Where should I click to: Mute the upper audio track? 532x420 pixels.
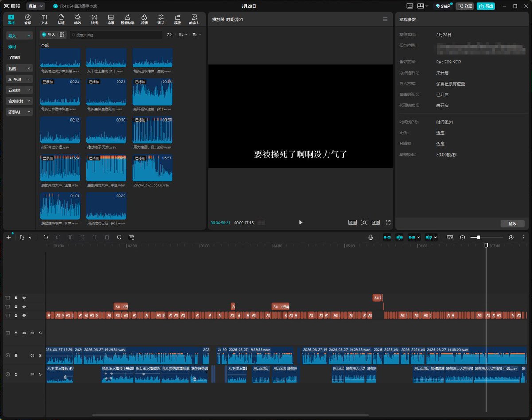tap(32, 355)
